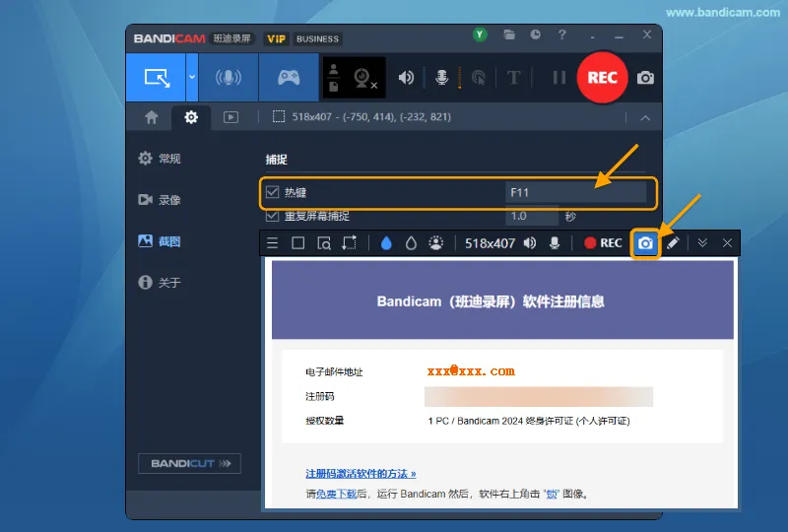This screenshot has height=532, width=788.
Task: Start recording from capture toolbar REC button
Action: (603, 243)
